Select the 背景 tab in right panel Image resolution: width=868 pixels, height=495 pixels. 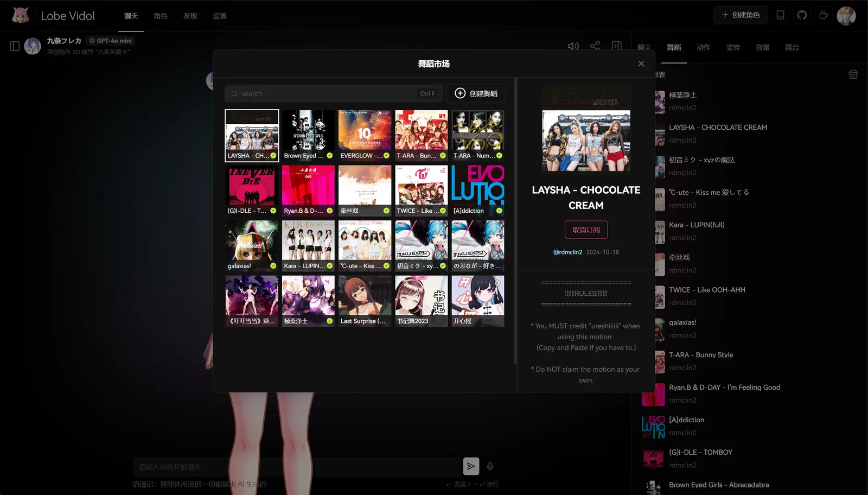(763, 47)
